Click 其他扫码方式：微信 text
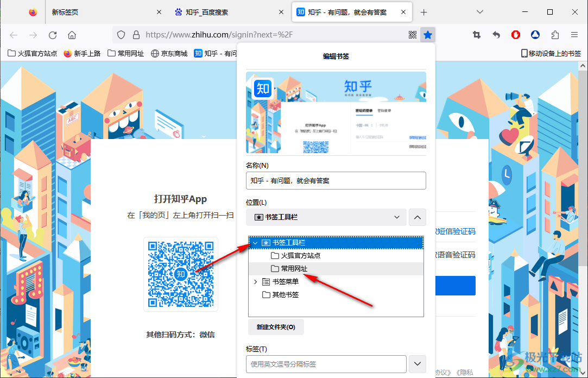Viewport: 588px width, 378px height. point(180,335)
